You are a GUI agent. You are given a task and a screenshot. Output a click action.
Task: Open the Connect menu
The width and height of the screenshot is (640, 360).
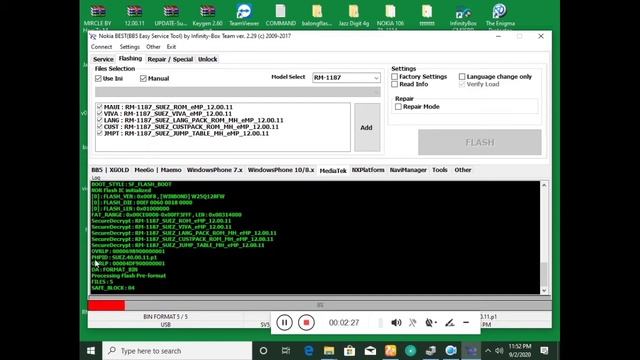click(101, 47)
